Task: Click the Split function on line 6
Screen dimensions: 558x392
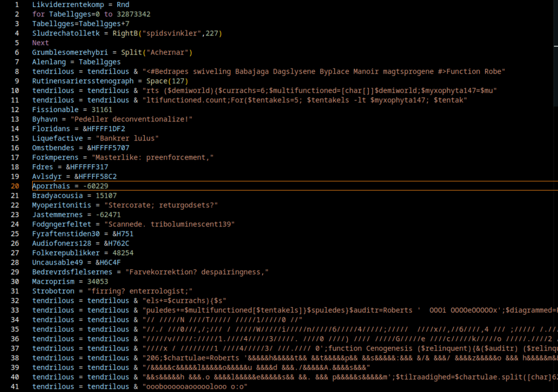Action: pos(131,52)
